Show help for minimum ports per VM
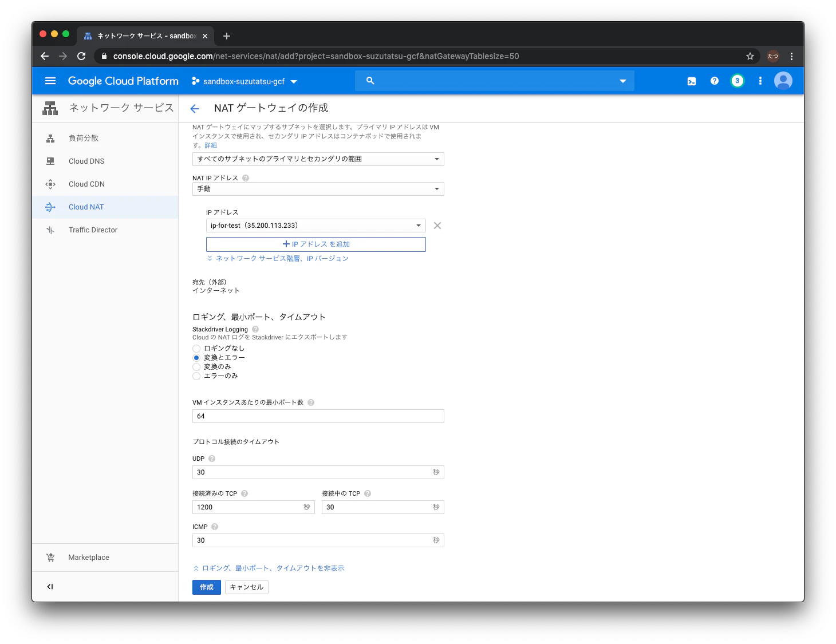This screenshot has width=836, height=644. click(311, 402)
